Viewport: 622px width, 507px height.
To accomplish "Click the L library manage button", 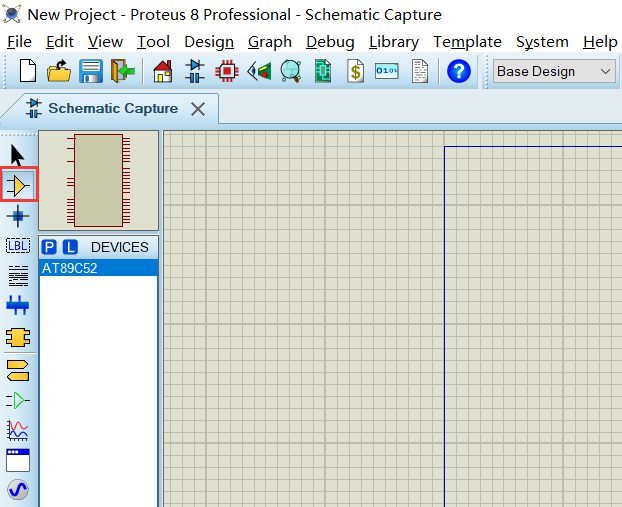I will pos(70,247).
